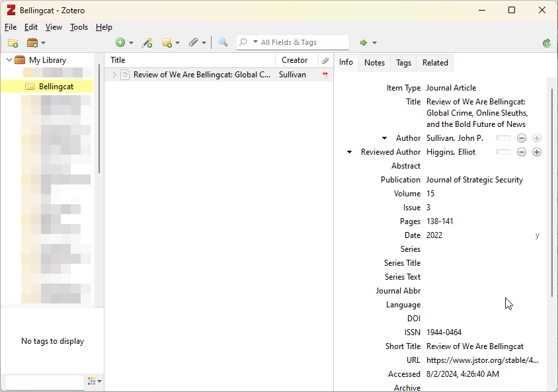Click the Accessed date value
The width and height of the screenshot is (558, 392).
pos(463,374)
